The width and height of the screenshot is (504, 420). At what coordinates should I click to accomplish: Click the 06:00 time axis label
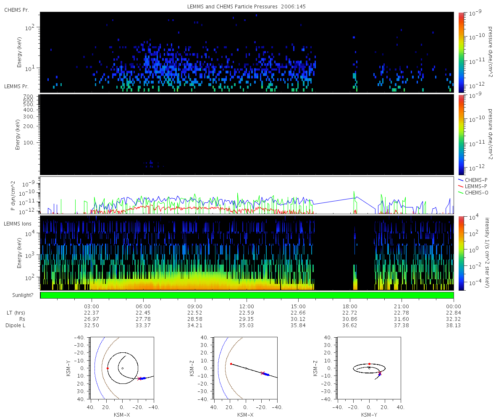tap(143, 306)
